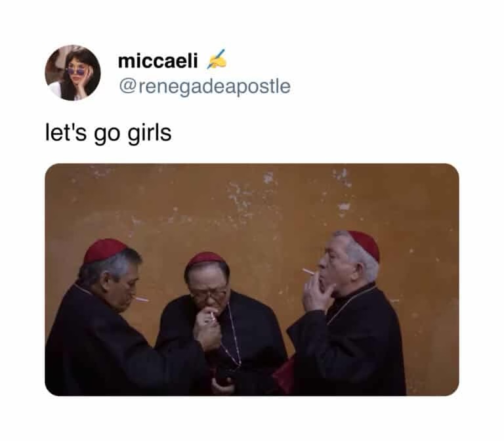The image size is (504, 441).
Task: Open the miccaeli display name
Action: pyautogui.click(x=157, y=61)
